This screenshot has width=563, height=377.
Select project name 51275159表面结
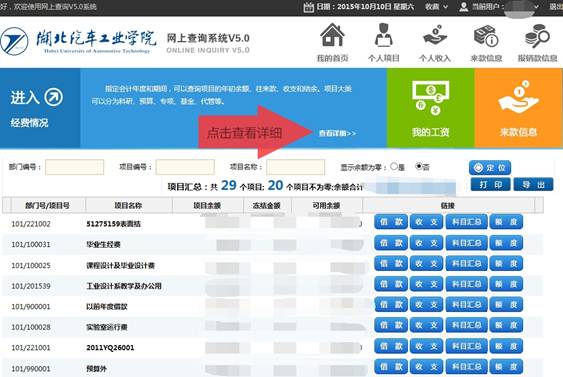[113, 224]
